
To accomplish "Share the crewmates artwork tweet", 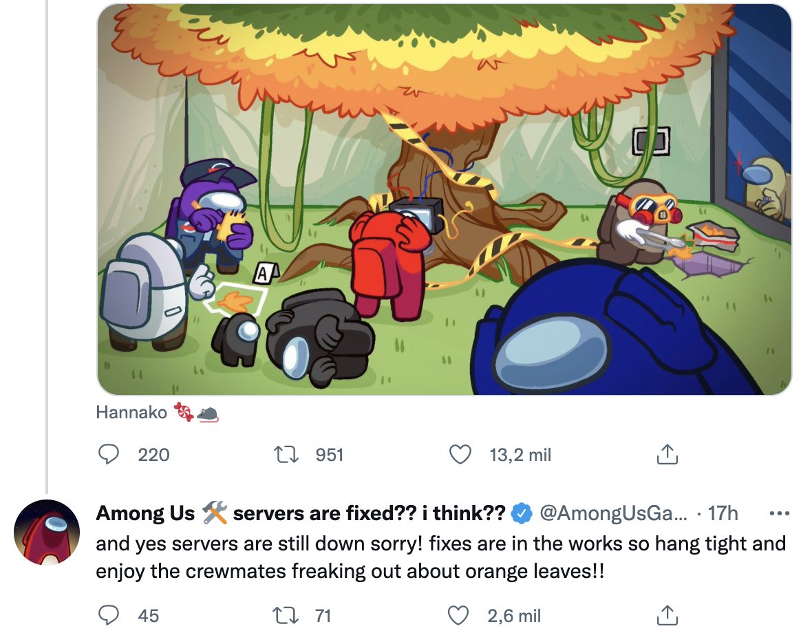I will [x=665, y=454].
